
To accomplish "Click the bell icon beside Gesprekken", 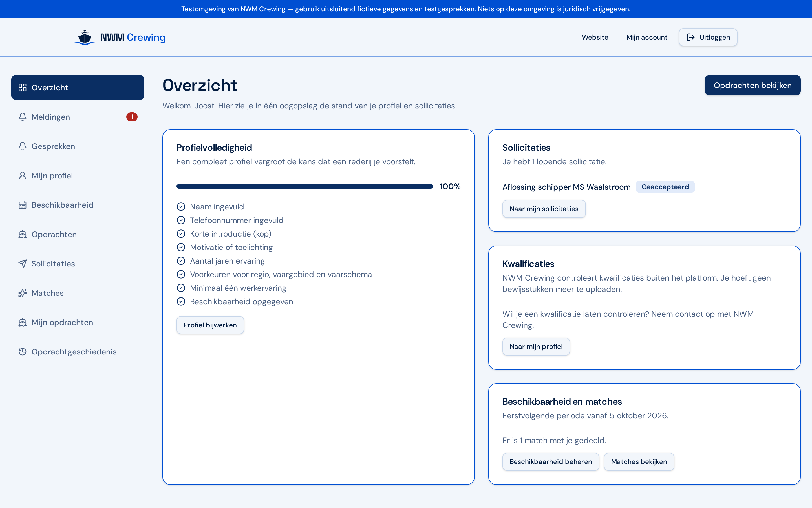I will 23,146.
